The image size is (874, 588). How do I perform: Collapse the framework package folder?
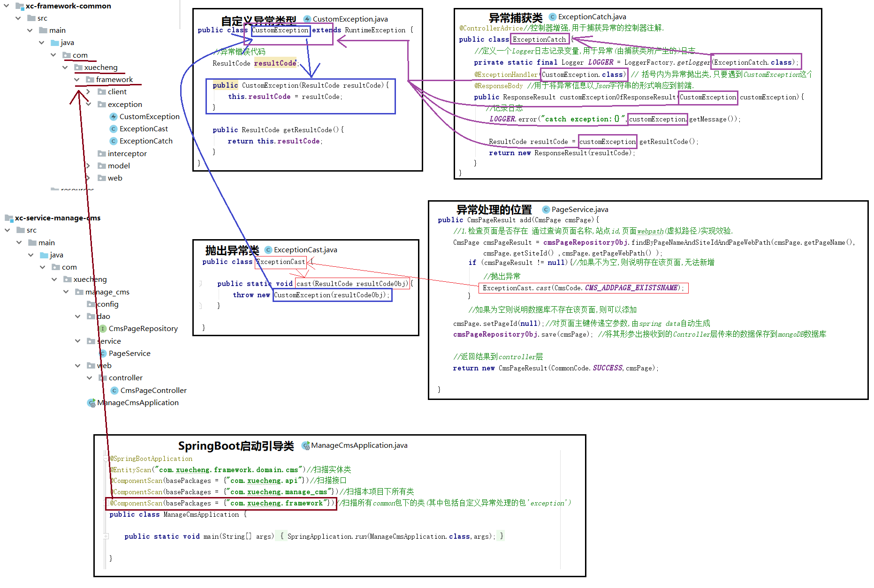tap(77, 80)
